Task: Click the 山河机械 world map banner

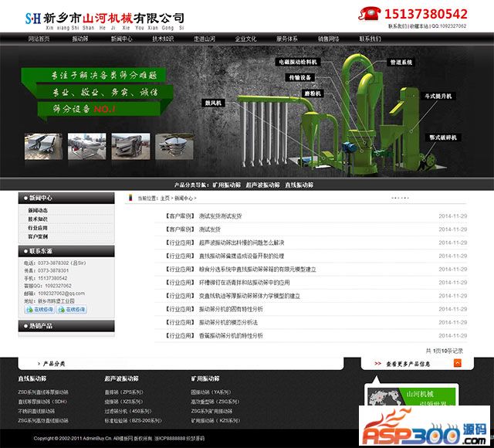Action: (411, 397)
